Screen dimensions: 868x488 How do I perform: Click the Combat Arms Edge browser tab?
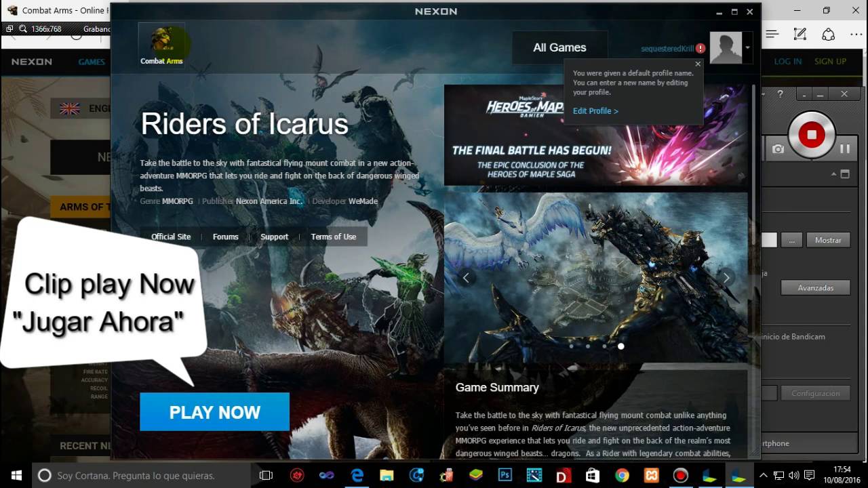coord(56,10)
